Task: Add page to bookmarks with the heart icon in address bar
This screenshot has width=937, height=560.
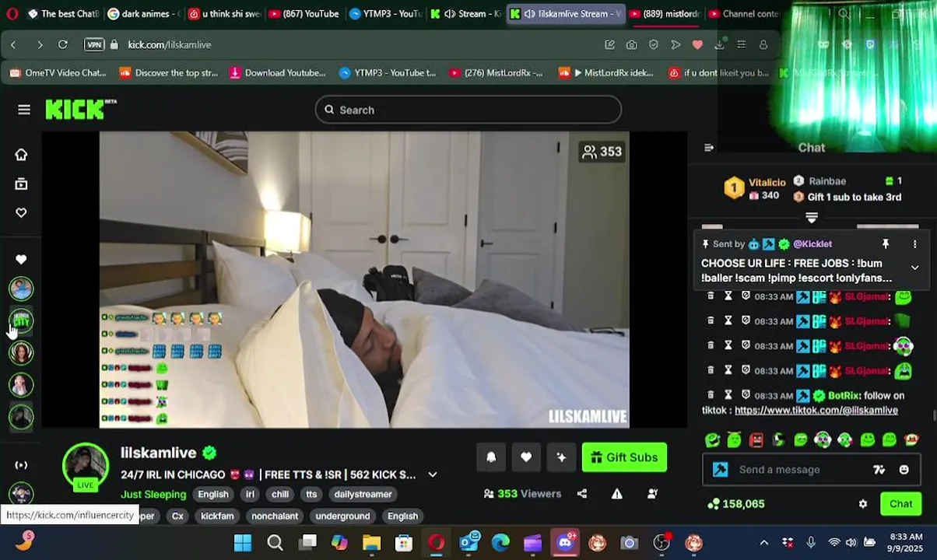Action: tap(697, 45)
